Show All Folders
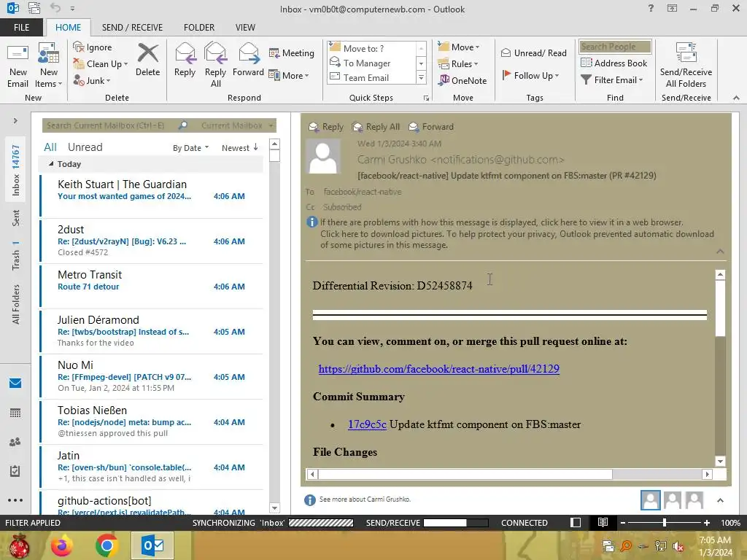 pos(16,304)
